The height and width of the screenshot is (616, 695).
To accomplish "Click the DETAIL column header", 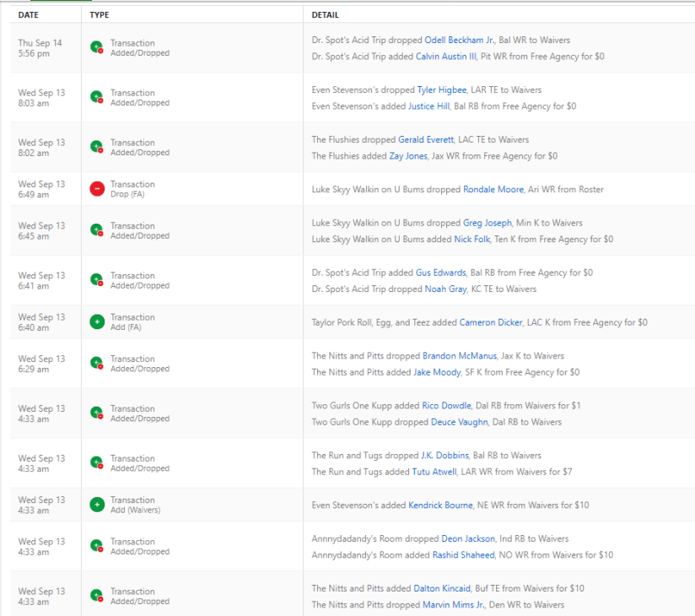I will point(326,15).
